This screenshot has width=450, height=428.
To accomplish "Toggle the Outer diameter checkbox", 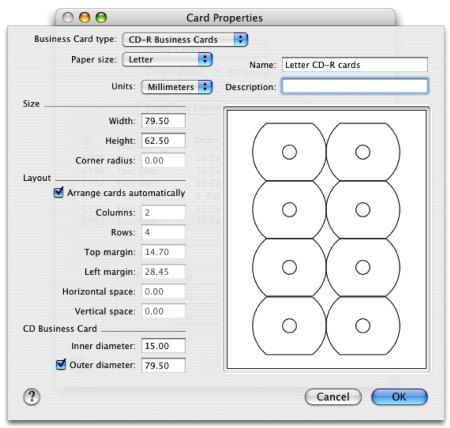I will click(x=61, y=364).
